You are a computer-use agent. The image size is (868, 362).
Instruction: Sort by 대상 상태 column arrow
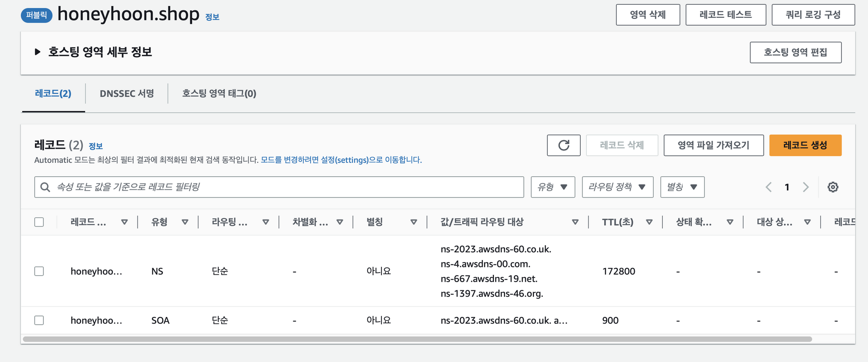tap(807, 222)
